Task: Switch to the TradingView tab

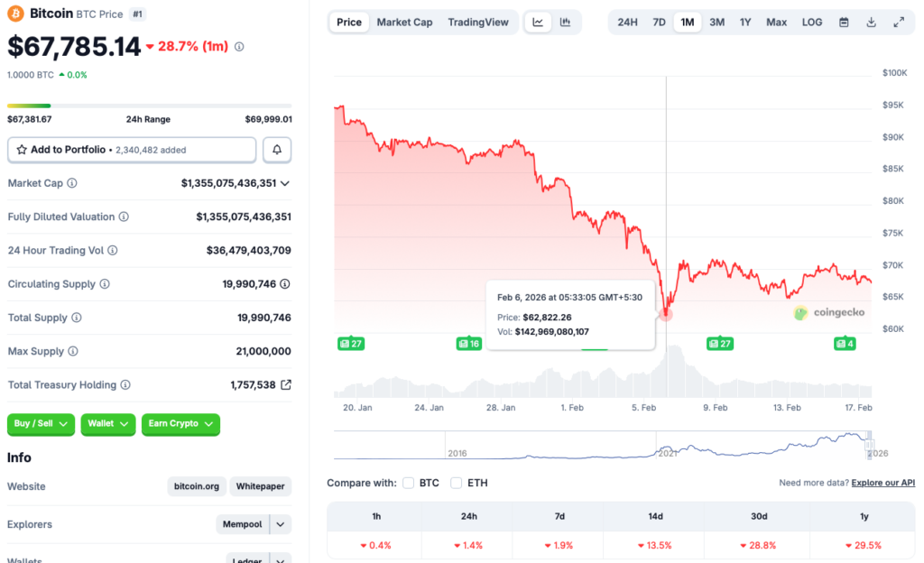Action: [x=478, y=22]
